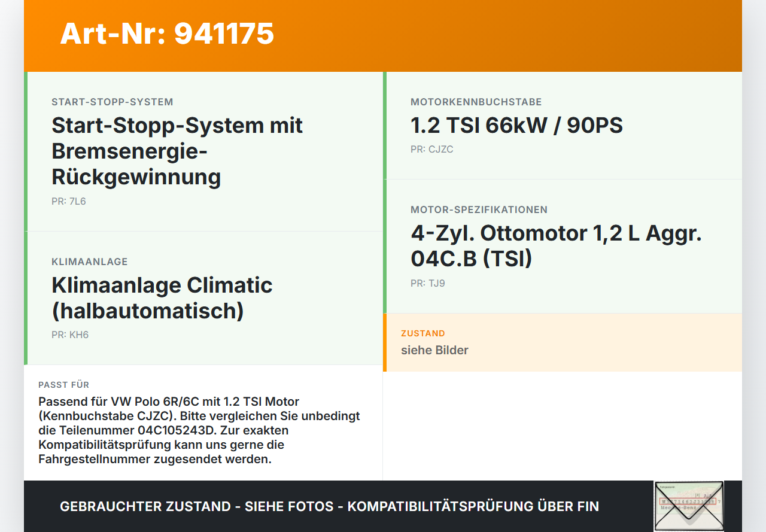
Task: Click the ZUSTAND label
Action: (423, 333)
